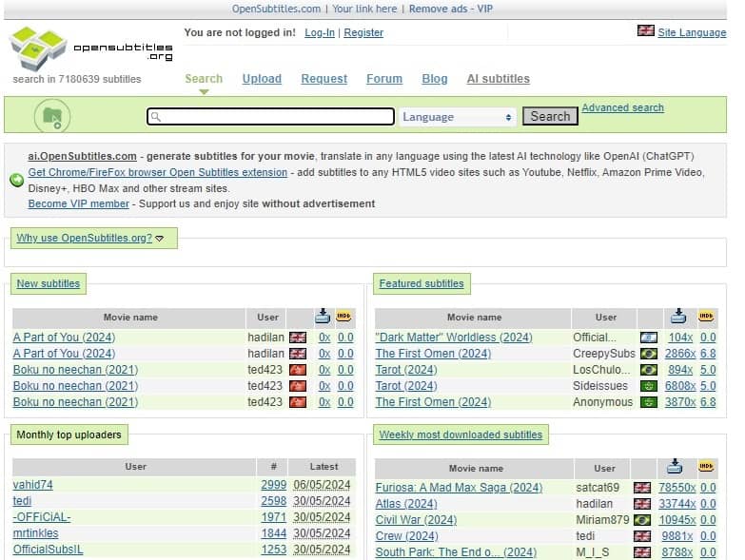This screenshot has height=560, width=745.
Task: Click the flag in the LosChulo... Tarot row
Action: point(649,370)
